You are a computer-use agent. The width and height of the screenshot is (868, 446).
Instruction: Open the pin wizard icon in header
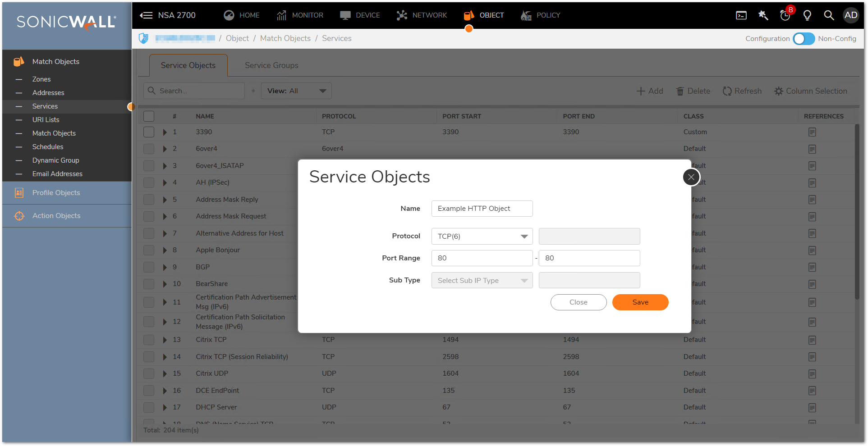click(763, 15)
